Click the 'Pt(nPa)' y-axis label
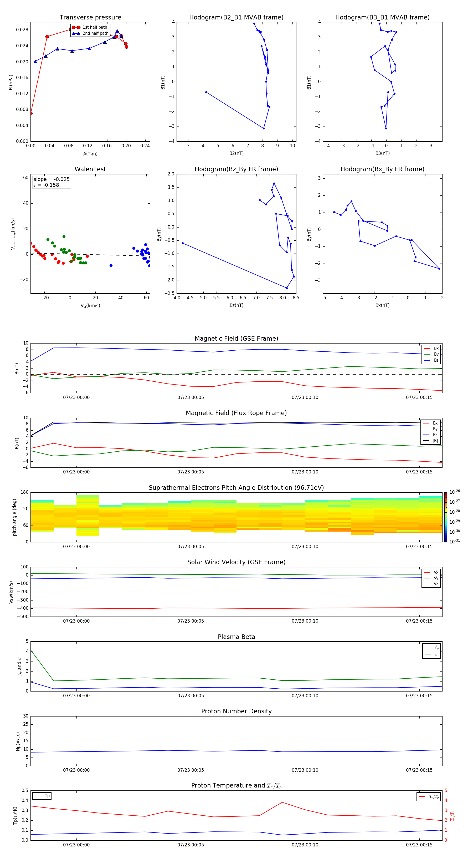Viewport: 473px width, 868px height. [11, 82]
